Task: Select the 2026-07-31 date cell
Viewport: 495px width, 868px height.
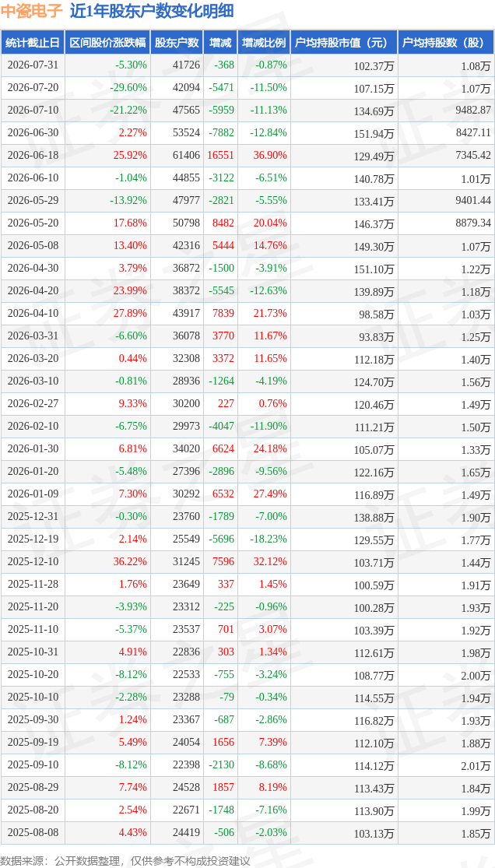Action: pos(33,65)
